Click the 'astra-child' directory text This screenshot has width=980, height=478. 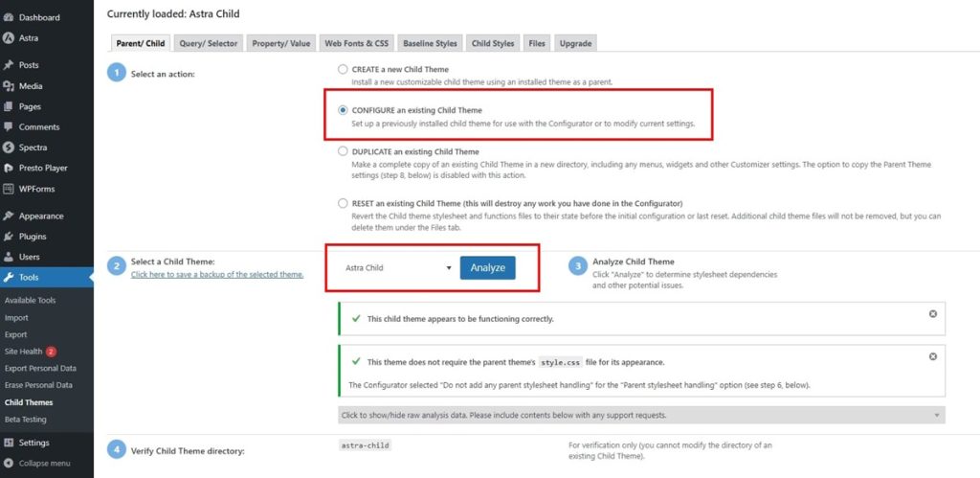tap(365, 445)
